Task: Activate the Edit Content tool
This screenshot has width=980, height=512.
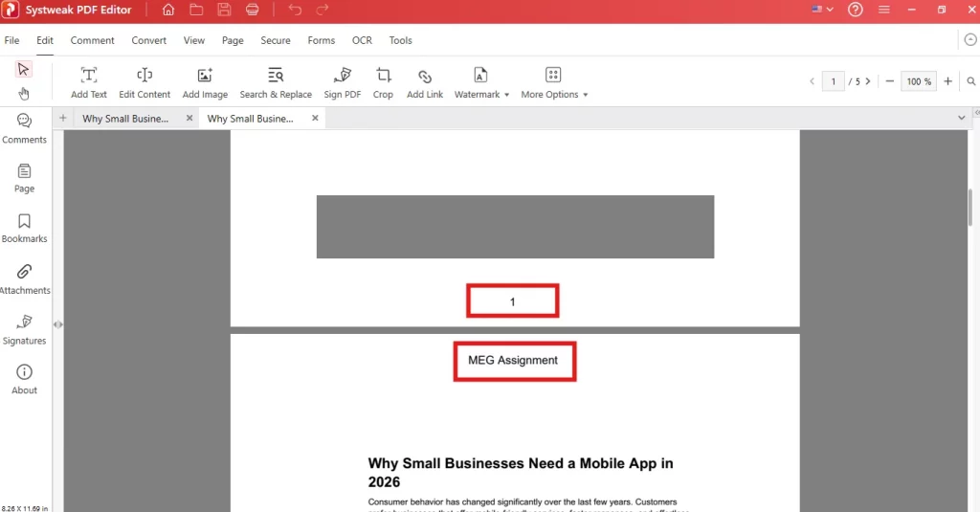Action: tap(145, 83)
